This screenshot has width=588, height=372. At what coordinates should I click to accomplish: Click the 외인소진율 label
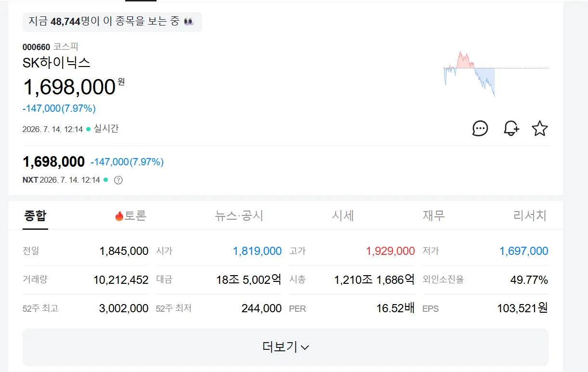pyautogui.click(x=443, y=279)
